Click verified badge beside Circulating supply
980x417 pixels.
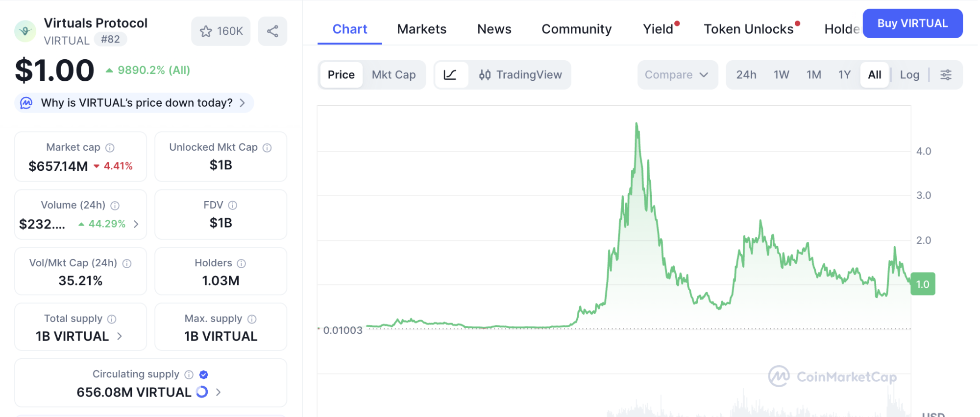pos(204,375)
